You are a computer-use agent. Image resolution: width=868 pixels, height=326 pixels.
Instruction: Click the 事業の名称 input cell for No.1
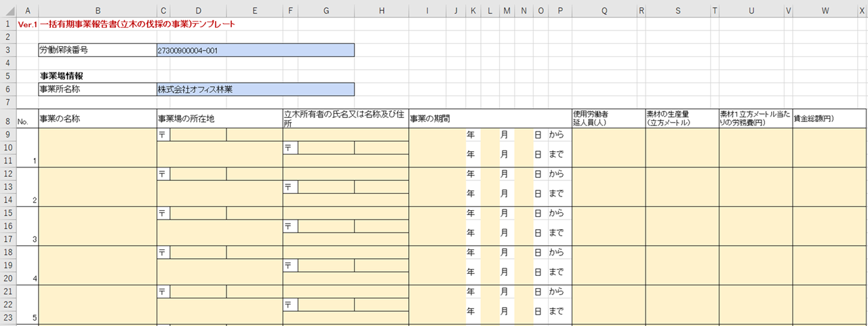tap(98, 147)
